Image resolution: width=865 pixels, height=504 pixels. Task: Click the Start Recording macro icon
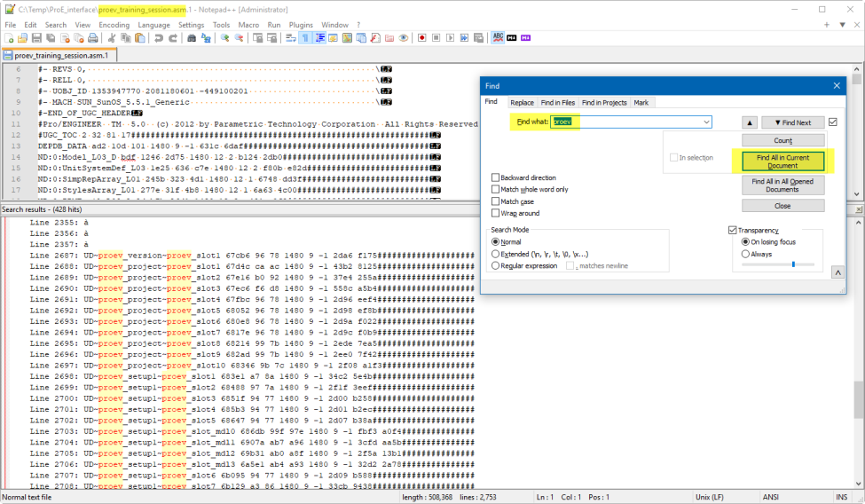[422, 38]
